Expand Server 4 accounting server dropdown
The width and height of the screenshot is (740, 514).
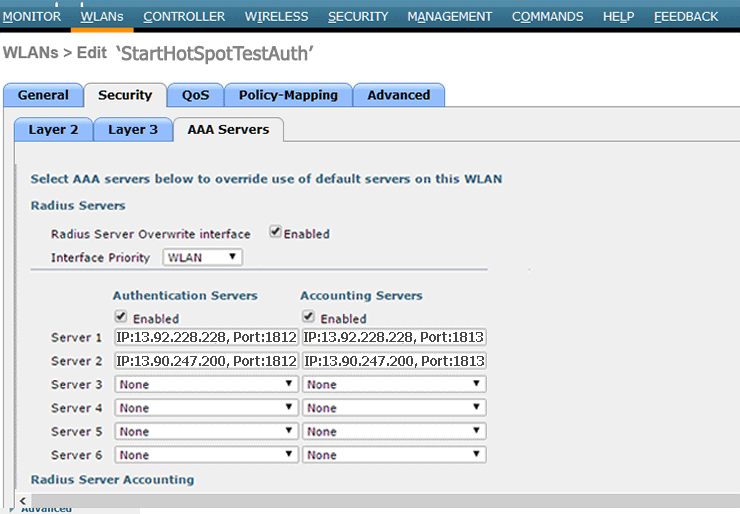tap(394, 408)
